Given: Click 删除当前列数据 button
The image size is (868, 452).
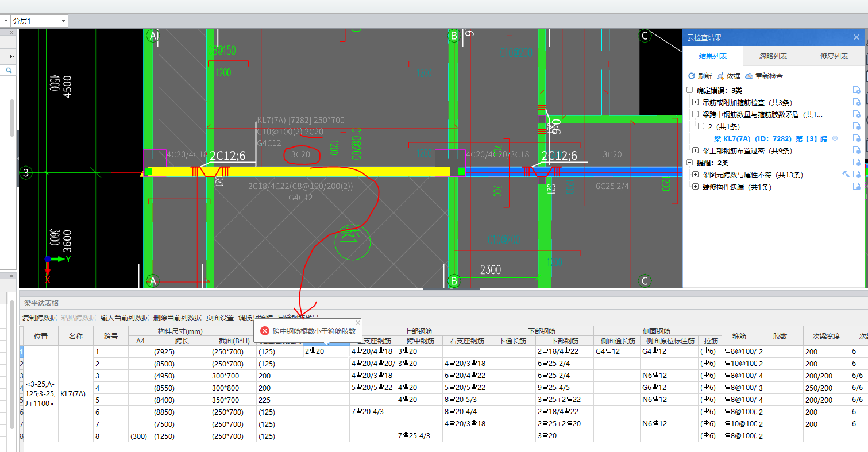Looking at the screenshot, I should tap(178, 318).
